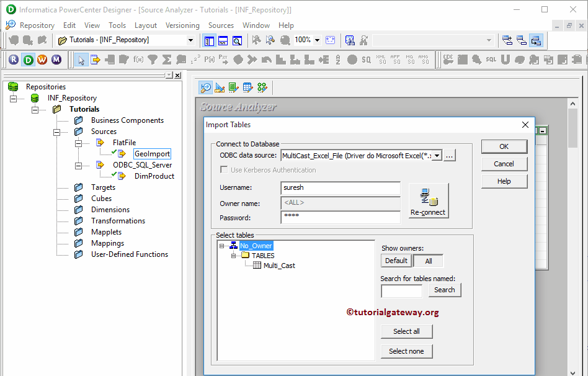Launch the Workflow Monitor via M icon
Viewport: 588px width, 376px height.
point(56,59)
